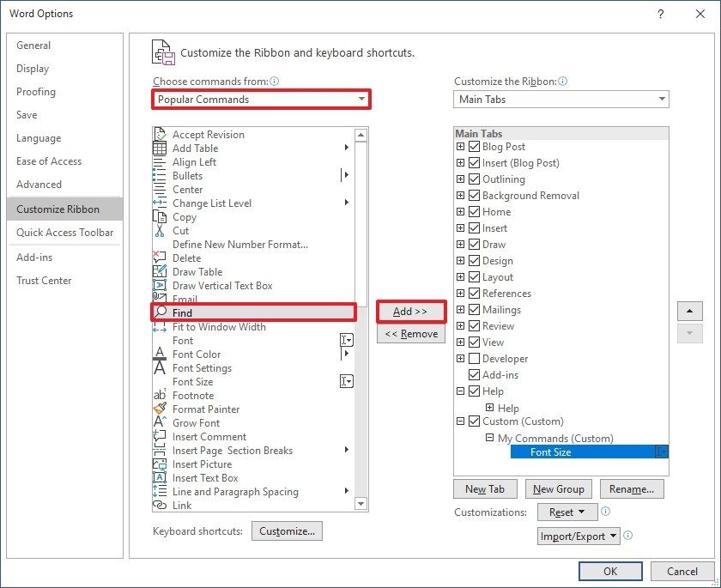Select the Font Color icon
The image size is (721, 588).
[160, 354]
